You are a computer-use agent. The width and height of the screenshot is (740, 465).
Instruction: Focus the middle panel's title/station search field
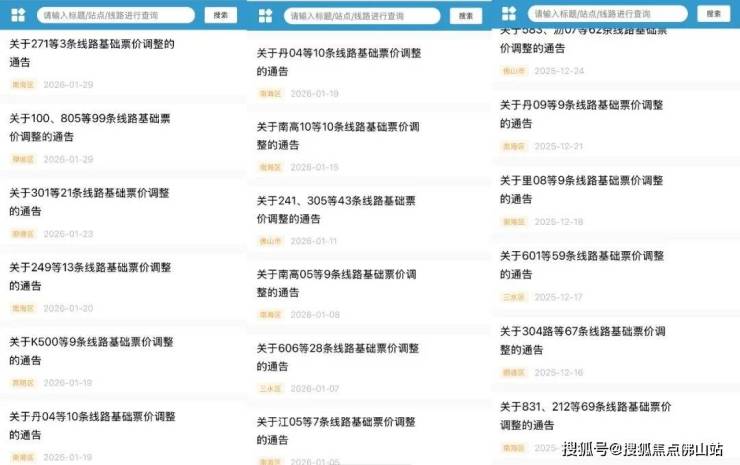(x=362, y=16)
